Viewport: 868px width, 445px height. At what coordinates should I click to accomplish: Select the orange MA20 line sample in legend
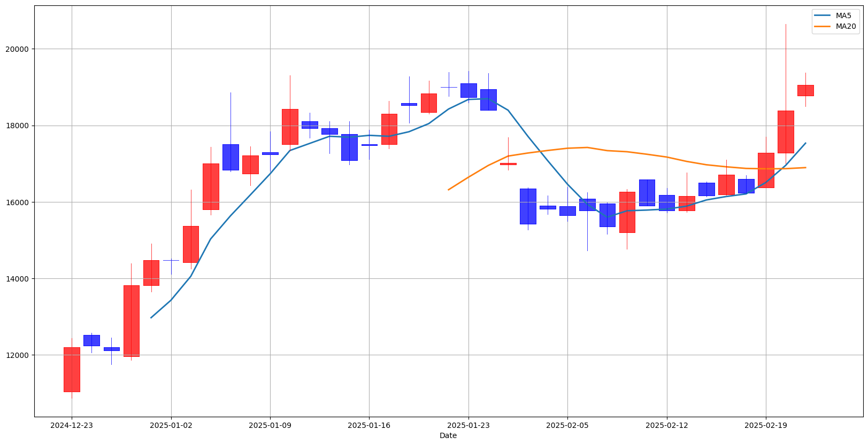pos(823,27)
